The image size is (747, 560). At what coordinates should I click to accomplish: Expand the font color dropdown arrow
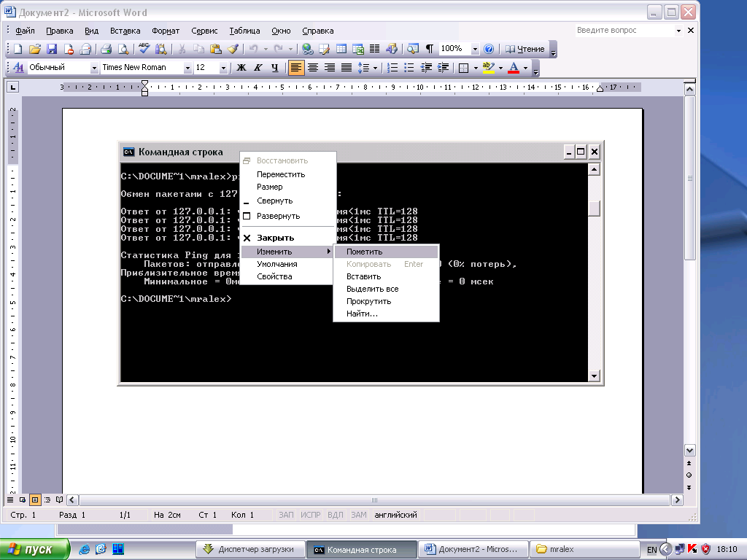coord(525,68)
